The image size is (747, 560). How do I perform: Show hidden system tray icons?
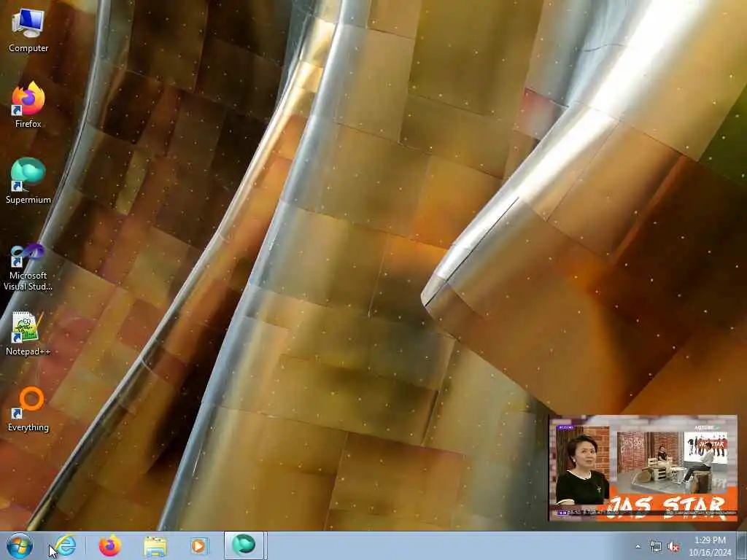tap(638, 547)
